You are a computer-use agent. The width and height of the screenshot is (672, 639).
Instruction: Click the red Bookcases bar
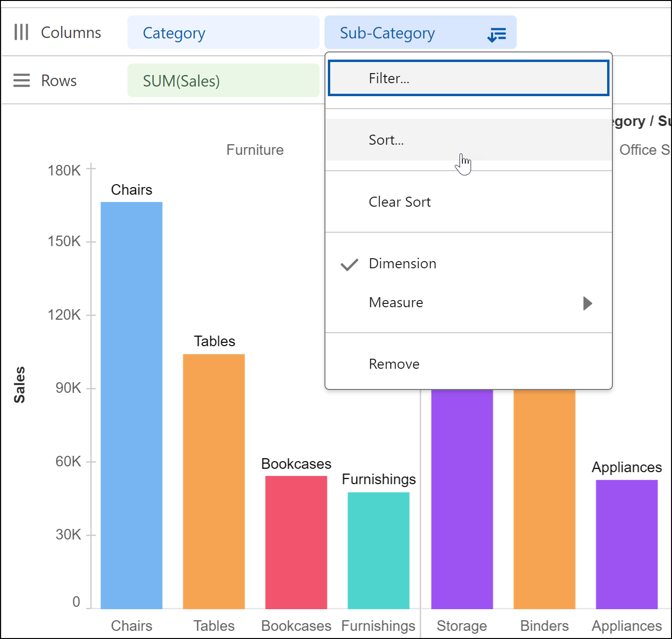pyautogui.click(x=296, y=542)
